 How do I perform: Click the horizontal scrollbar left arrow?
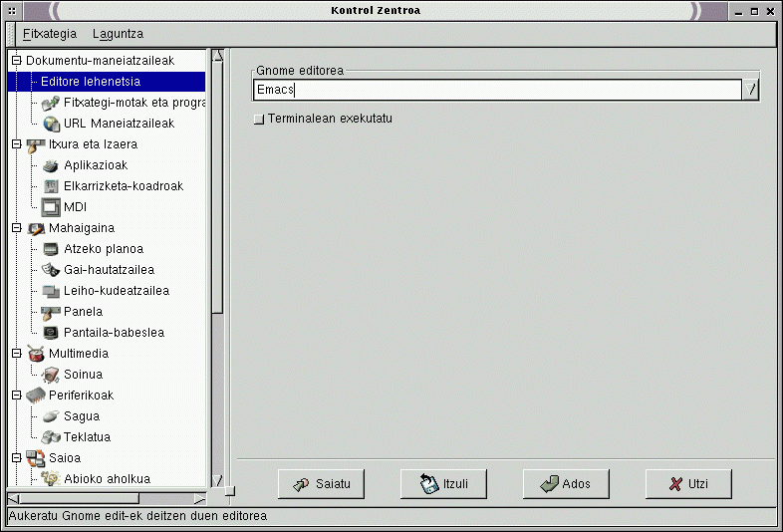pos(14,498)
